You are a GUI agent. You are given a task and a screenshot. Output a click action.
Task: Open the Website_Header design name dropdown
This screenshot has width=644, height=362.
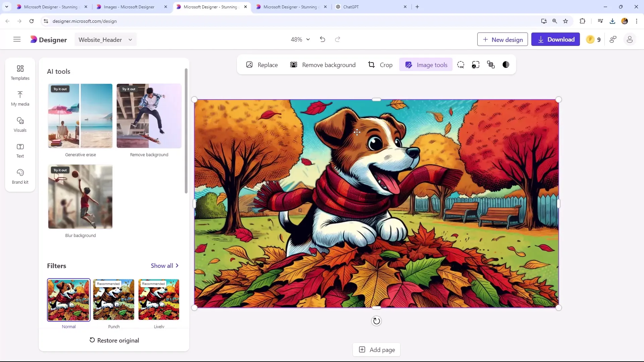coord(105,40)
